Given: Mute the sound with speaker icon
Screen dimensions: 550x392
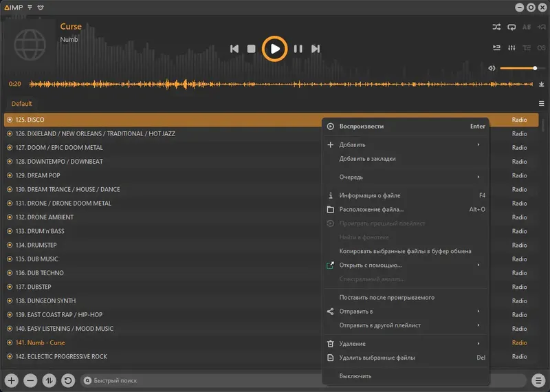Looking at the screenshot, I should pos(492,68).
